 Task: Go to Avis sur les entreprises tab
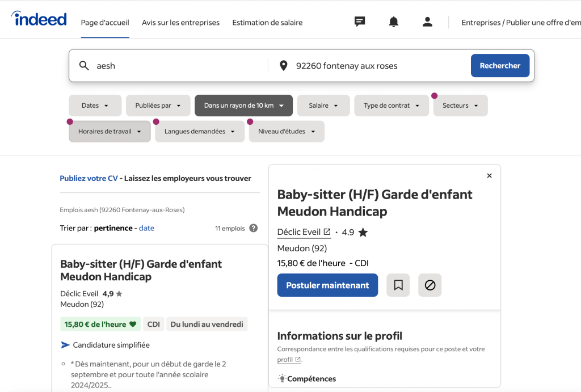point(180,23)
